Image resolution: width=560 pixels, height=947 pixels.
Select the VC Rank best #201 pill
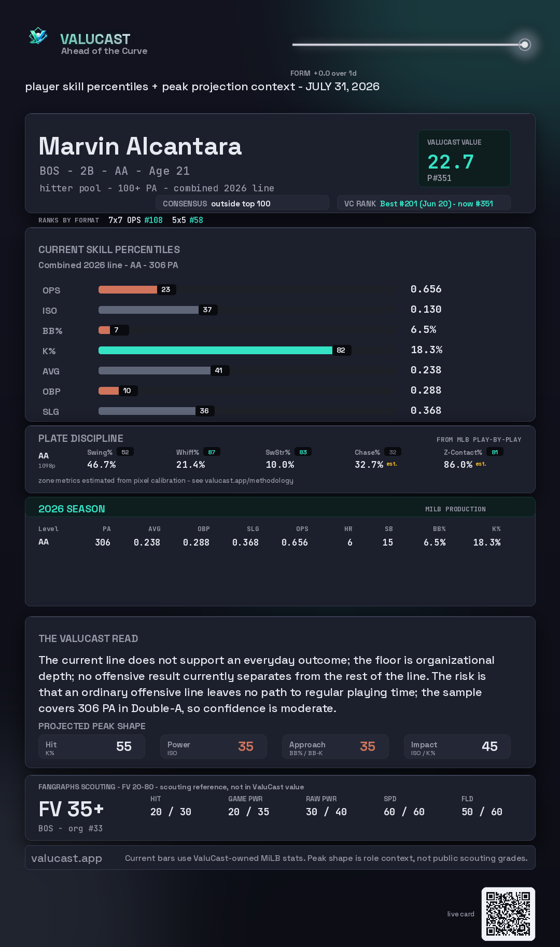(424, 203)
